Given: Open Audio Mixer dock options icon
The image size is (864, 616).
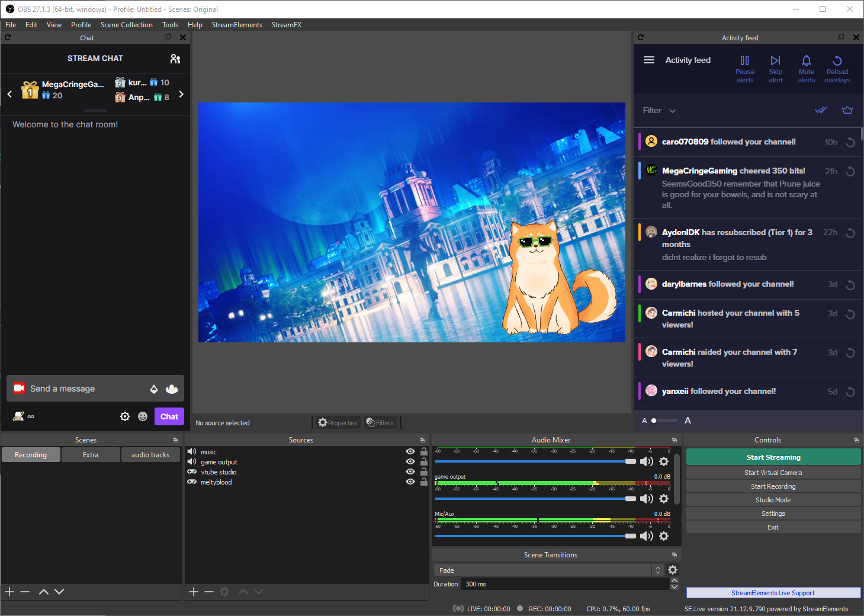Looking at the screenshot, I should (x=675, y=440).
